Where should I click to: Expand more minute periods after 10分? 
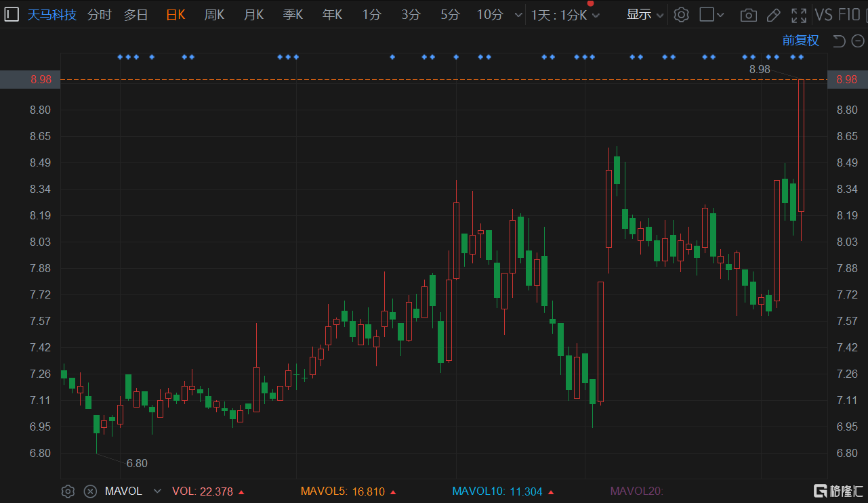pos(518,15)
